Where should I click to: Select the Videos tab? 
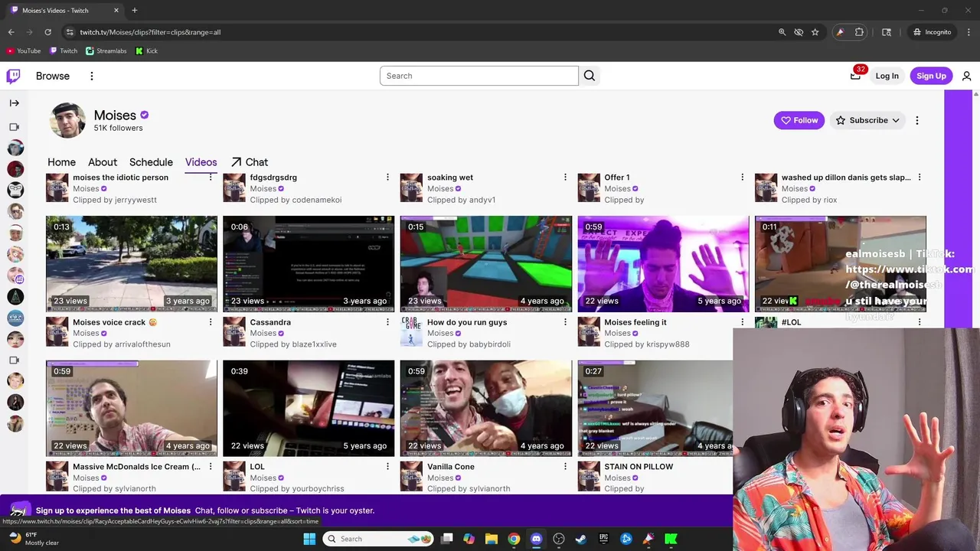pos(201,162)
